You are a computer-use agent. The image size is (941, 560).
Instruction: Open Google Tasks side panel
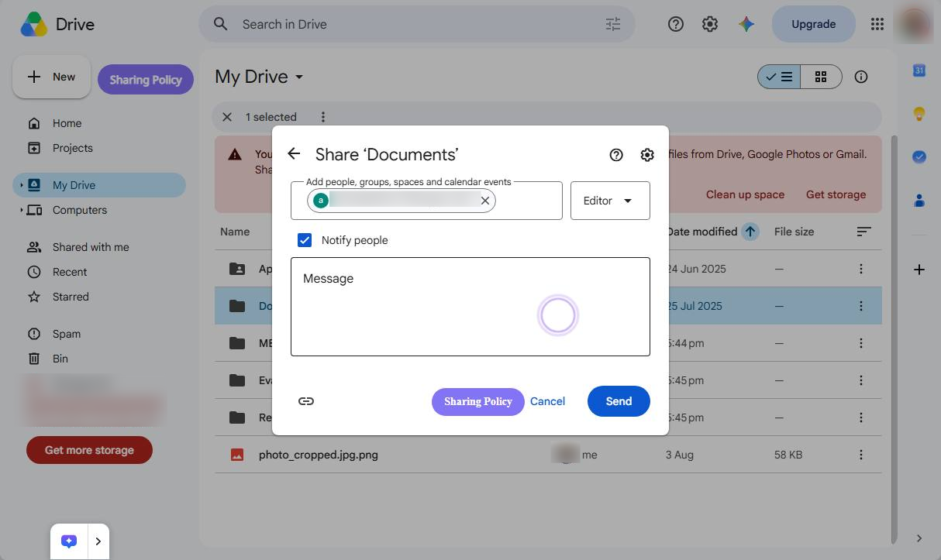919,156
